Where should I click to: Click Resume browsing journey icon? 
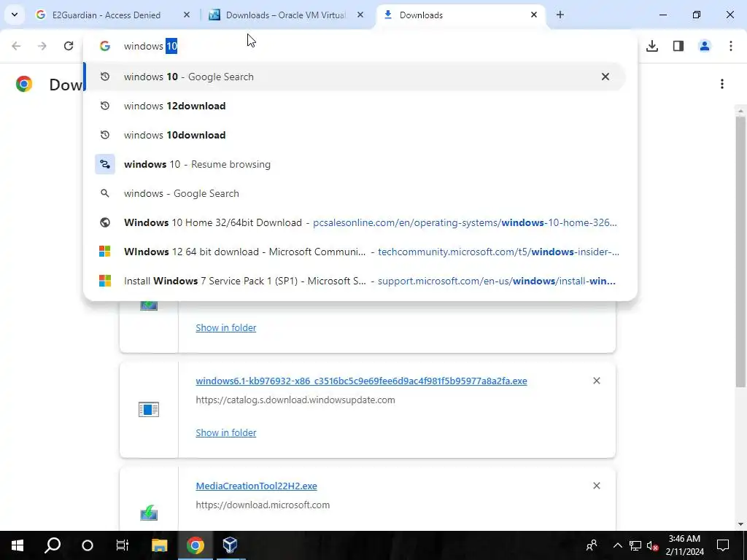tap(105, 164)
